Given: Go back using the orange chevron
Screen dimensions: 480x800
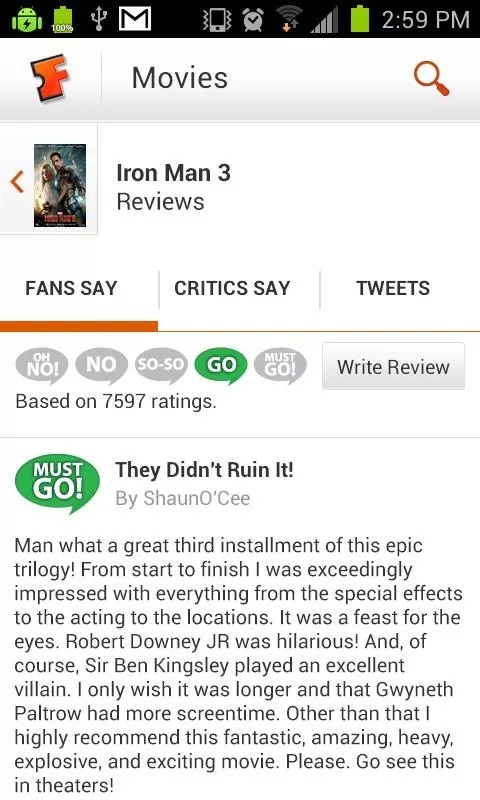Looking at the screenshot, I should click(17, 182).
